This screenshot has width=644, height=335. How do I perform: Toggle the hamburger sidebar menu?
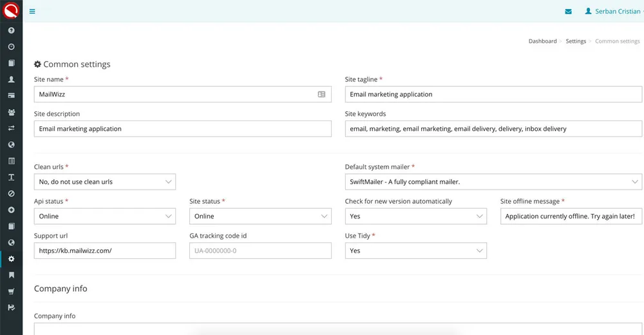click(32, 12)
